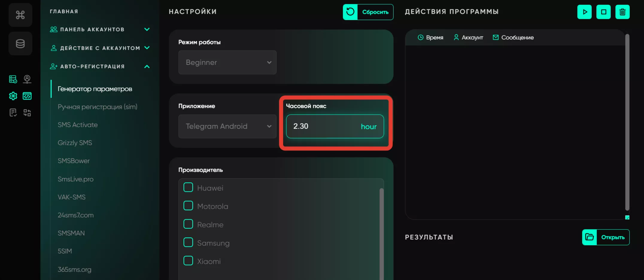Viewport: 644px width, 280px height.
Task: Click the trash icon to clear actions
Action: [x=622, y=12]
